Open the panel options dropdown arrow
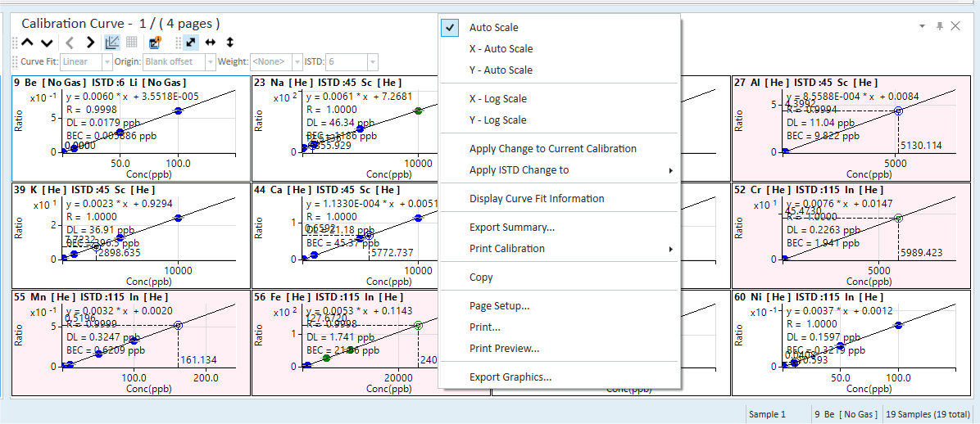This screenshot has height=424, width=980. click(x=922, y=25)
